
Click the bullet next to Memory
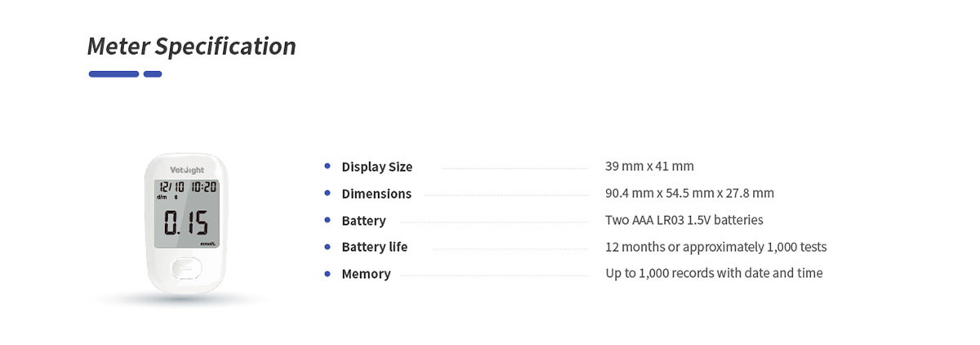click(x=327, y=273)
